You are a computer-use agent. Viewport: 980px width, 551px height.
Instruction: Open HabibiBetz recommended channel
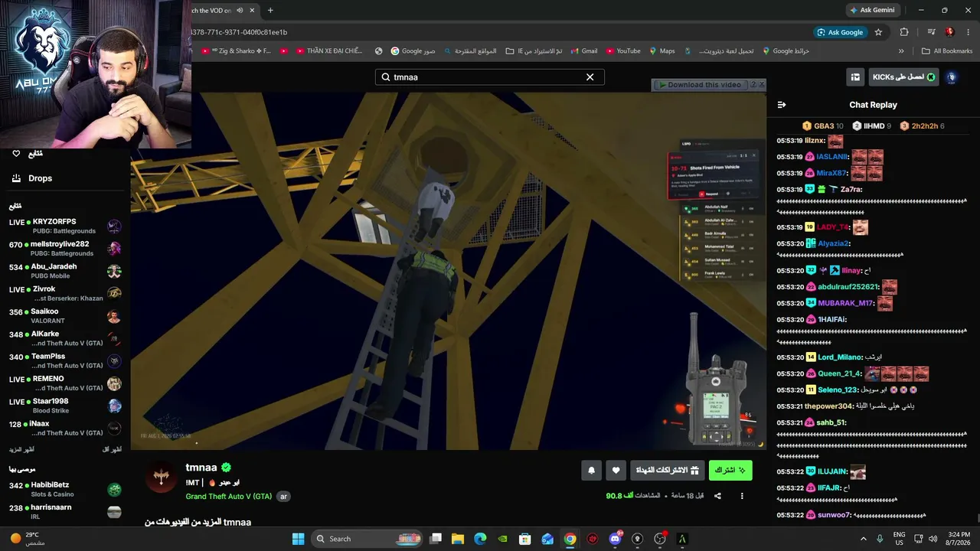[x=65, y=490]
